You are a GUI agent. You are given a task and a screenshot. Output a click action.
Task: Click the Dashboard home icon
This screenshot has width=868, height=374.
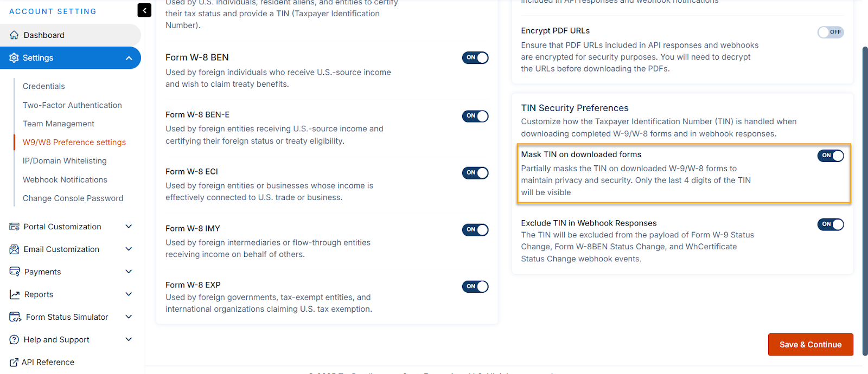[x=14, y=35]
